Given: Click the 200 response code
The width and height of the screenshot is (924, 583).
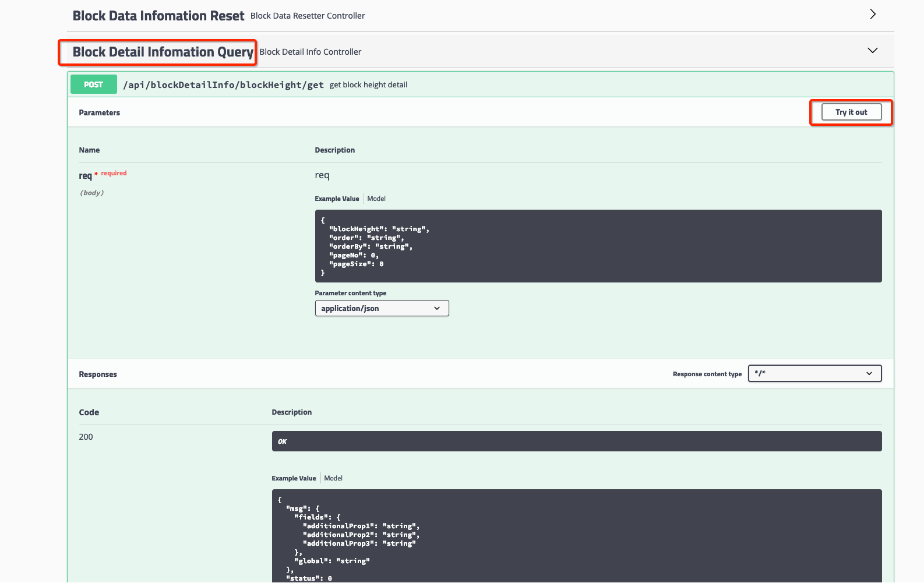Looking at the screenshot, I should 86,437.
